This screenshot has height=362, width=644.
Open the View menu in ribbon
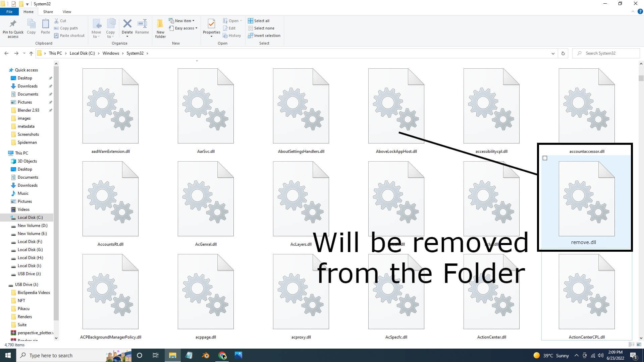tap(67, 11)
